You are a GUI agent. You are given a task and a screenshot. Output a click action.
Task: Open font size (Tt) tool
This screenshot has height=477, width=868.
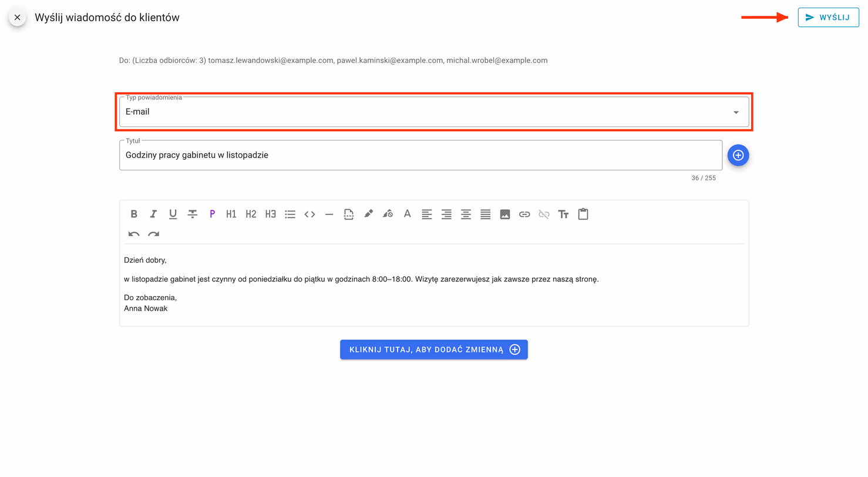pyautogui.click(x=563, y=214)
